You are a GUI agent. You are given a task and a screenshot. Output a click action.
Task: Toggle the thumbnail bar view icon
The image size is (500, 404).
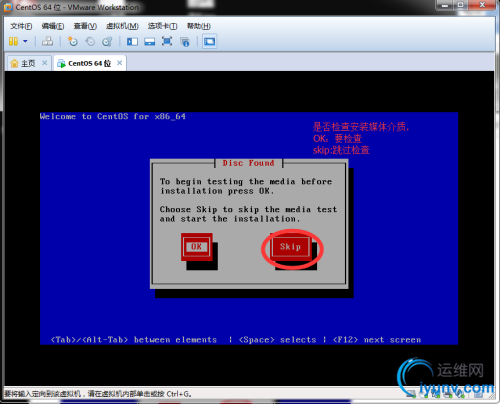pos(149,42)
